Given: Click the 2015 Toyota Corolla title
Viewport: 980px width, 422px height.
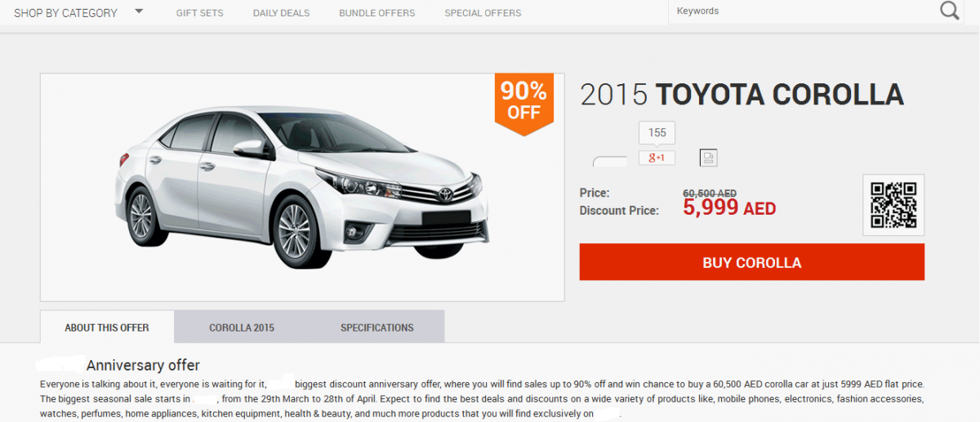Looking at the screenshot, I should click(742, 95).
